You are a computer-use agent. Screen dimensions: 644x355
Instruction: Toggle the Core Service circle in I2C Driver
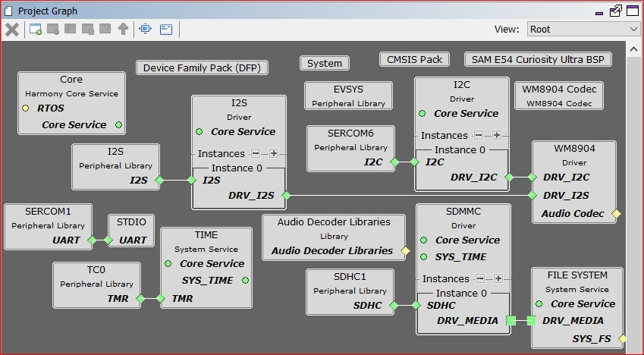click(422, 114)
